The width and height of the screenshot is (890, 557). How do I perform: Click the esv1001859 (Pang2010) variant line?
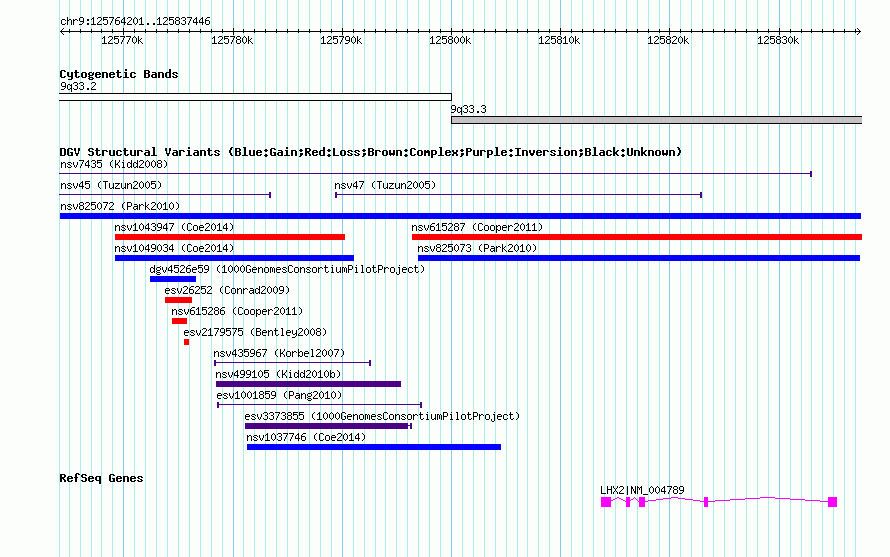click(320, 405)
